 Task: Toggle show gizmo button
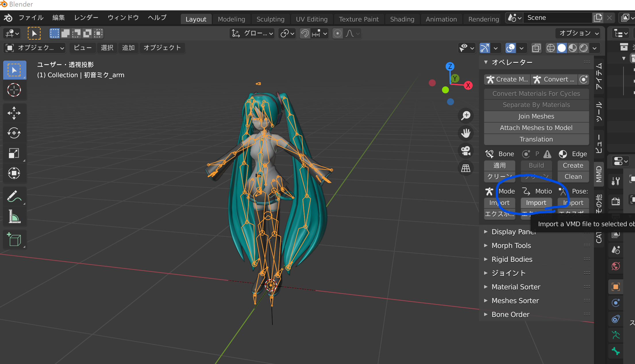tap(485, 48)
